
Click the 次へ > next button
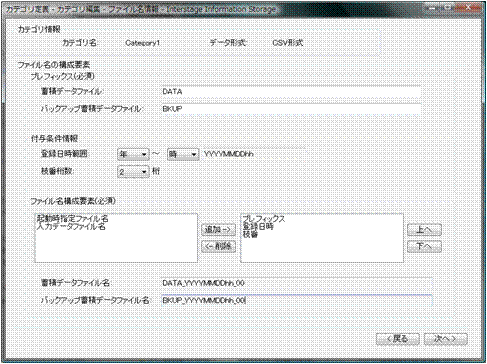point(445,339)
